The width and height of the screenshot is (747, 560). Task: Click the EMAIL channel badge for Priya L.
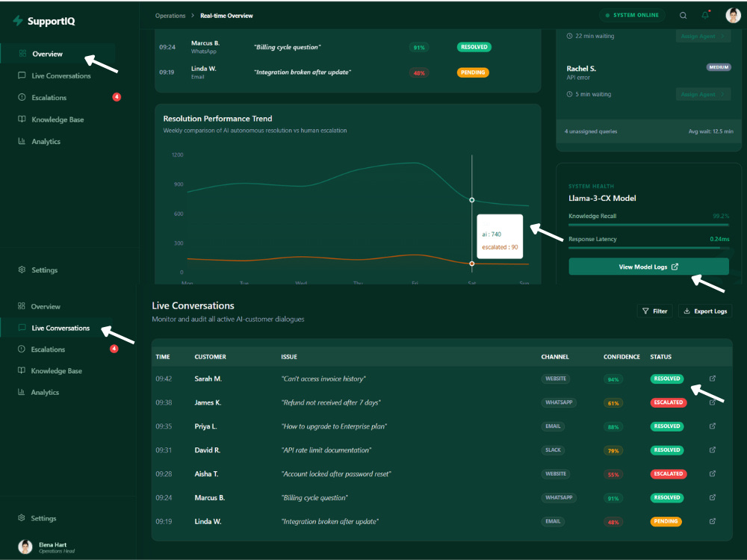pos(553,426)
